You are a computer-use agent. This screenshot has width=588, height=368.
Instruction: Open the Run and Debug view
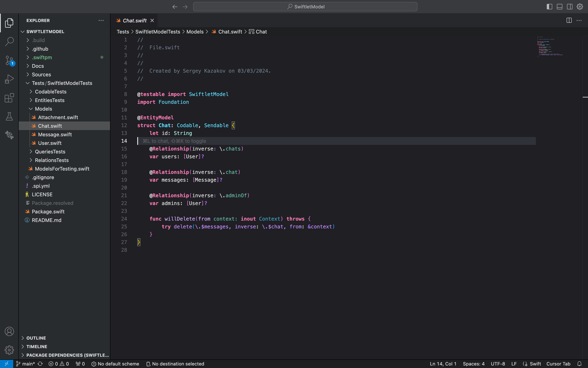[9, 79]
